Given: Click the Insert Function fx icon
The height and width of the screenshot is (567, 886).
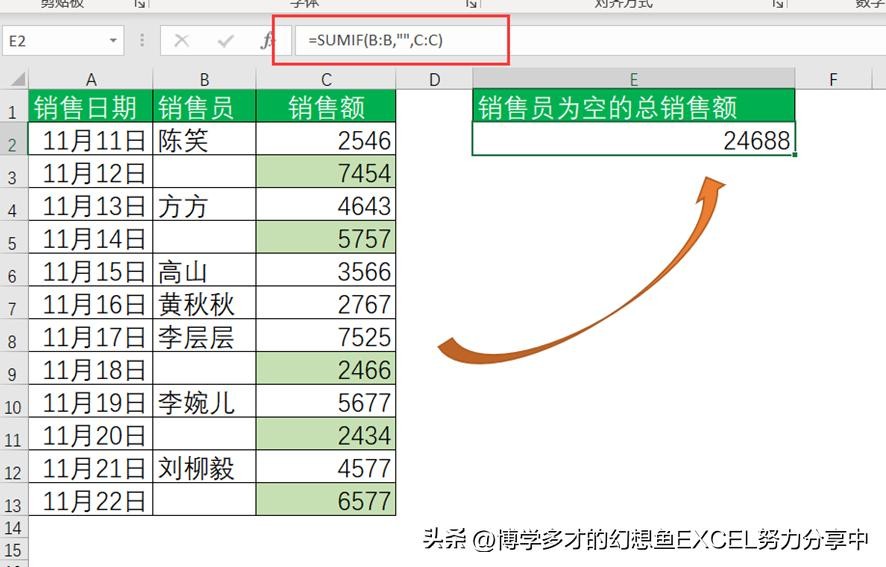Looking at the screenshot, I should pos(266,41).
